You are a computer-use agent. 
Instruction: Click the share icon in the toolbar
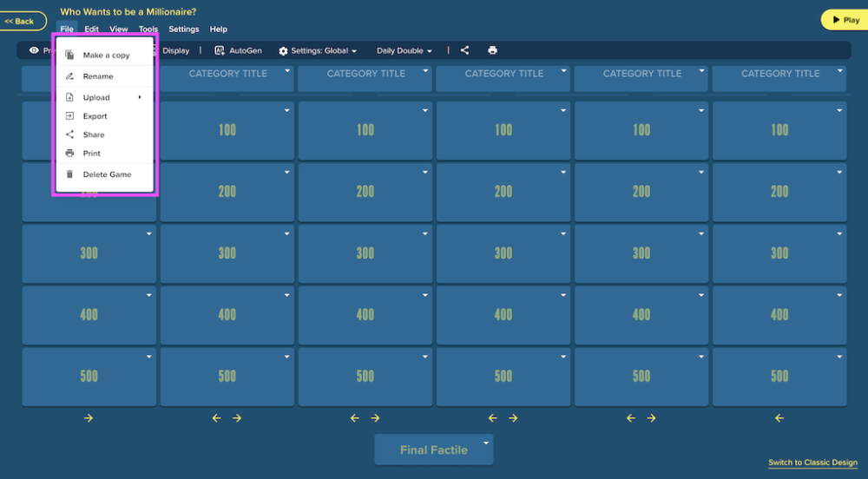coord(465,50)
